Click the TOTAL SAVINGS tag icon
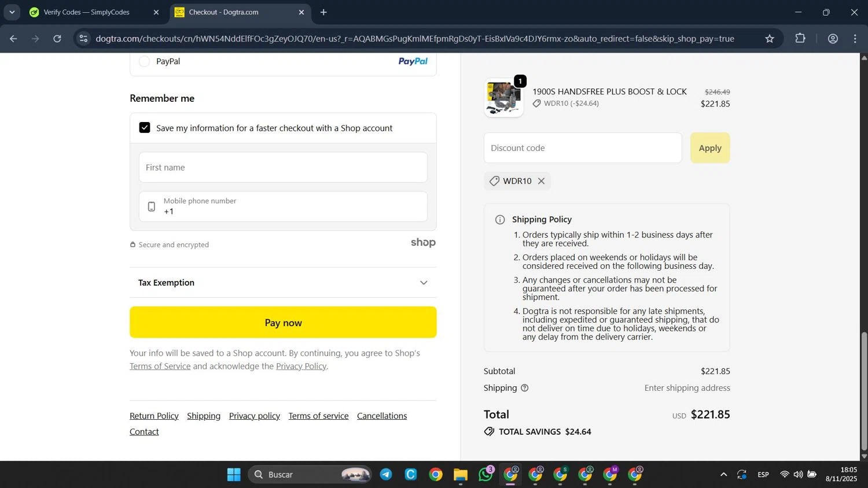The image size is (868, 488). (490, 432)
